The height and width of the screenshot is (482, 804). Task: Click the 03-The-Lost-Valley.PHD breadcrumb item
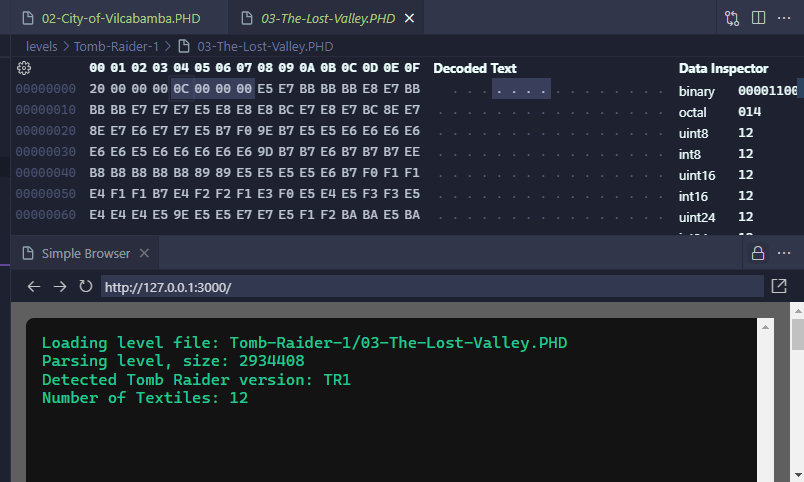pos(265,47)
